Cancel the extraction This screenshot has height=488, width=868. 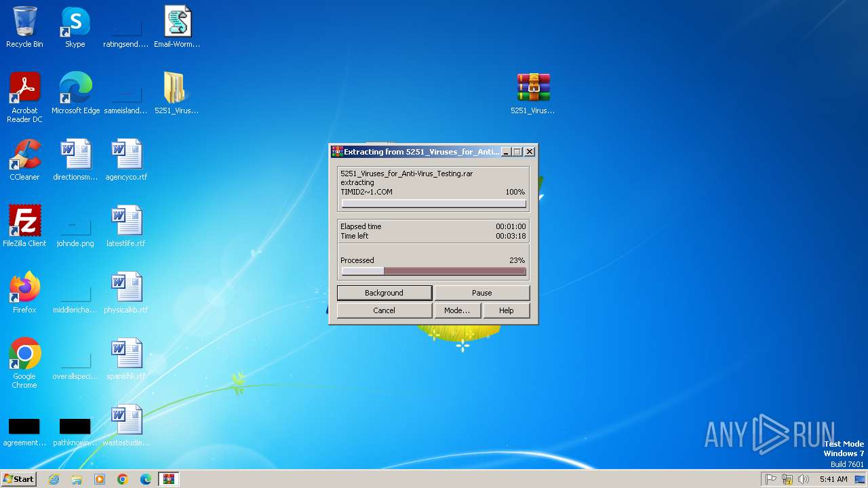pyautogui.click(x=384, y=310)
